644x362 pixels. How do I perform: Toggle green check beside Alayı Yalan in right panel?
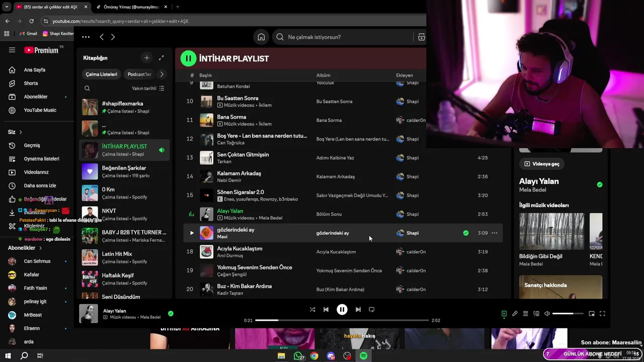[x=599, y=185]
